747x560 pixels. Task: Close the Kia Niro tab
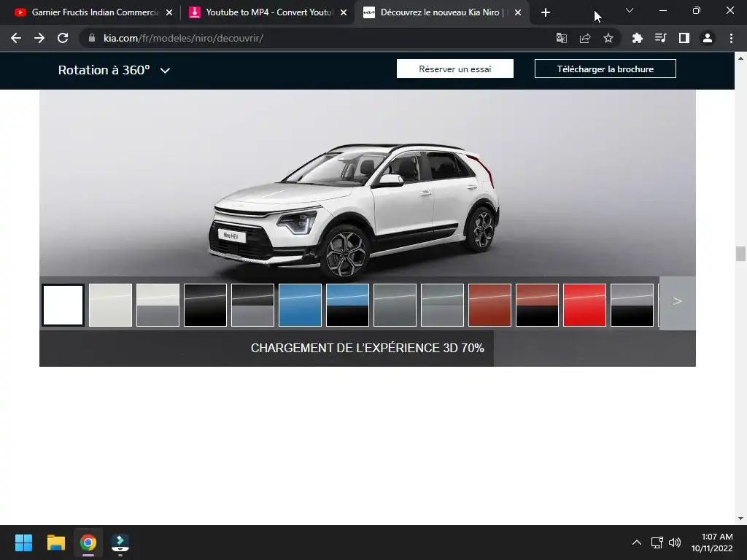click(x=518, y=12)
